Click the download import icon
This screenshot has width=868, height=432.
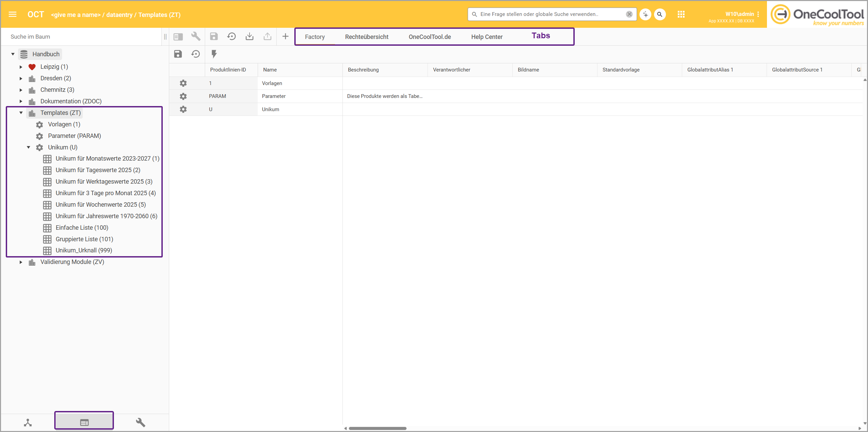(249, 36)
